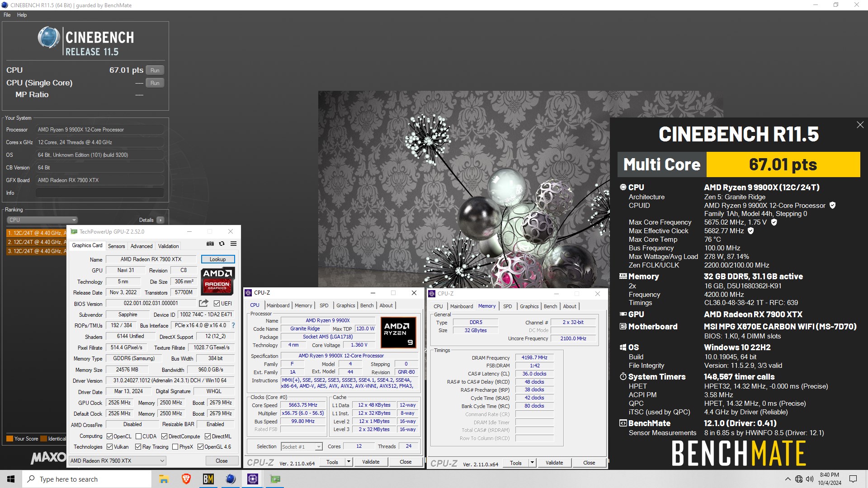Expand Tools arrow in CPU-Z Memory window

[x=532, y=463]
